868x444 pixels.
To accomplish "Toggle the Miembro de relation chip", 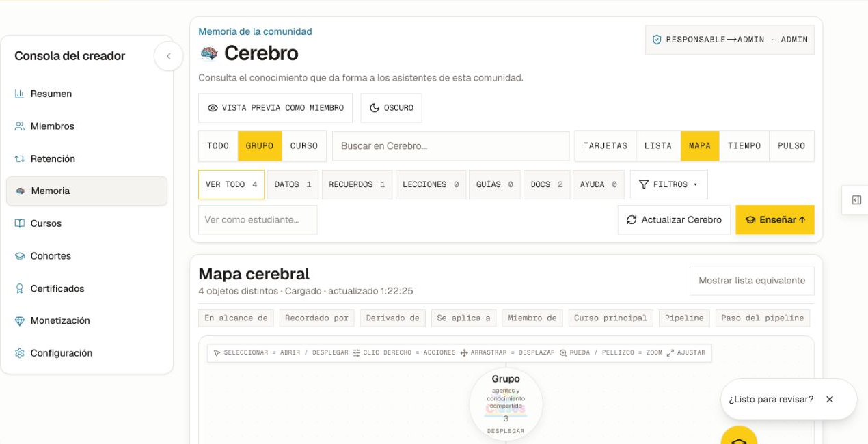I will [532, 318].
